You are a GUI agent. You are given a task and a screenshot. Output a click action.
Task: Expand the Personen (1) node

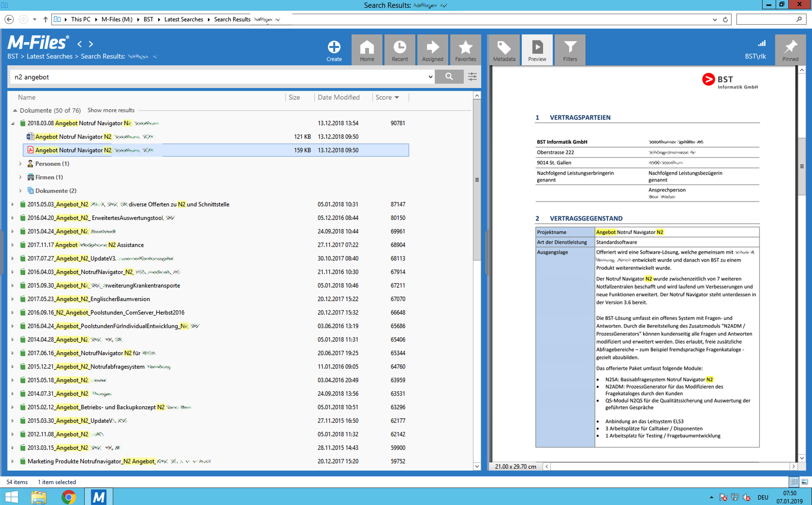[x=20, y=164]
